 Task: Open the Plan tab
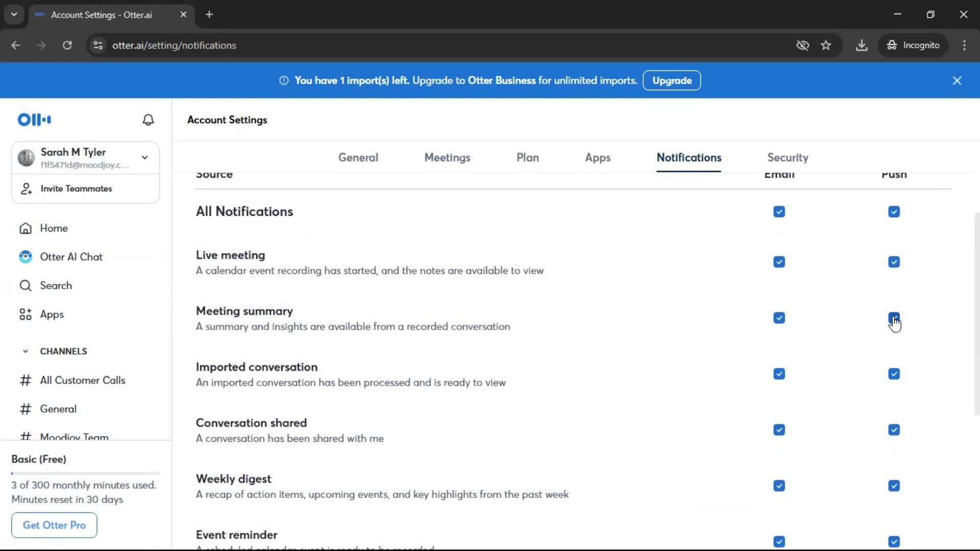(x=528, y=158)
